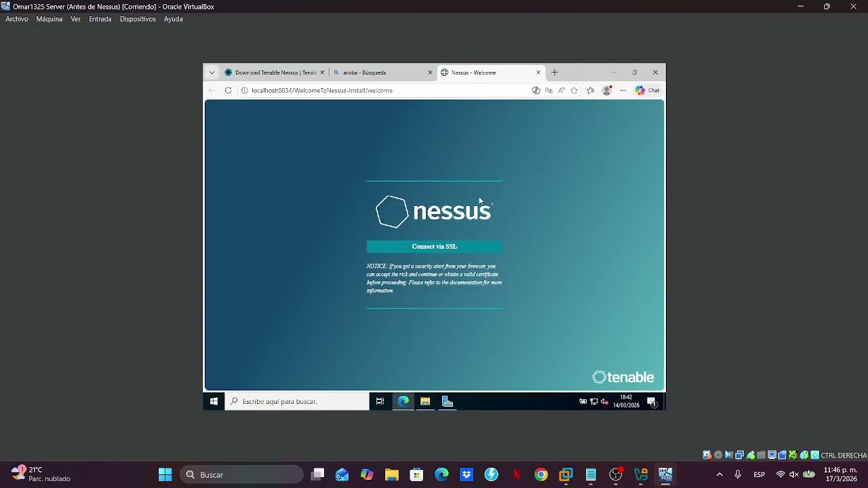
Task: Open guest clock showing 18:42
Action: tap(626, 401)
